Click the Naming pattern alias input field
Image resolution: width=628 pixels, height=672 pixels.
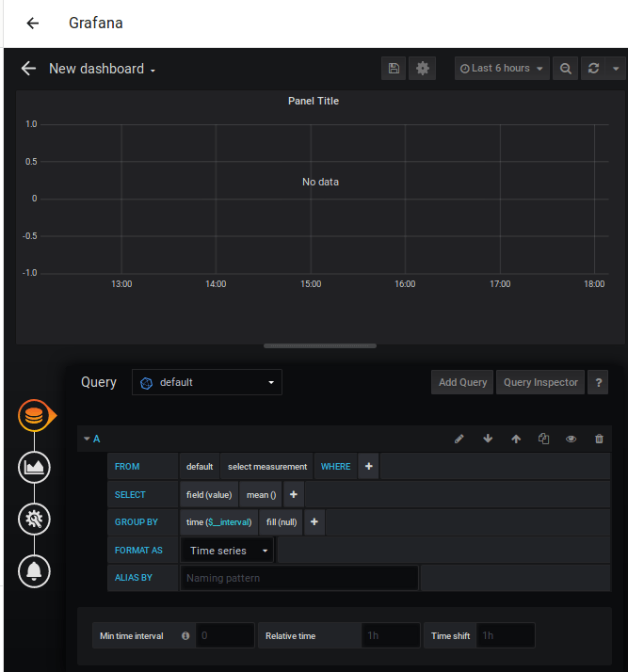click(x=298, y=578)
